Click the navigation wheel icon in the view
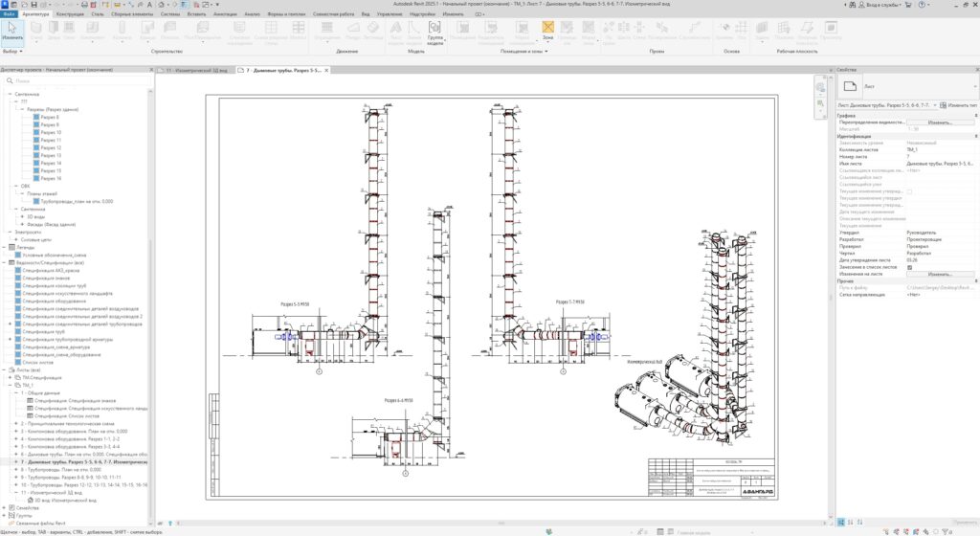The width and height of the screenshot is (980, 536). pos(820,87)
